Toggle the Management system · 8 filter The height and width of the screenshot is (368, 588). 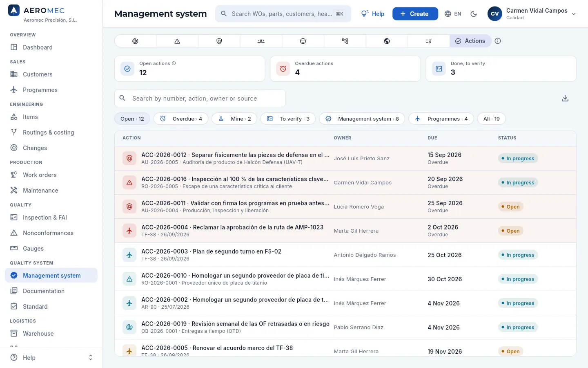362,119
